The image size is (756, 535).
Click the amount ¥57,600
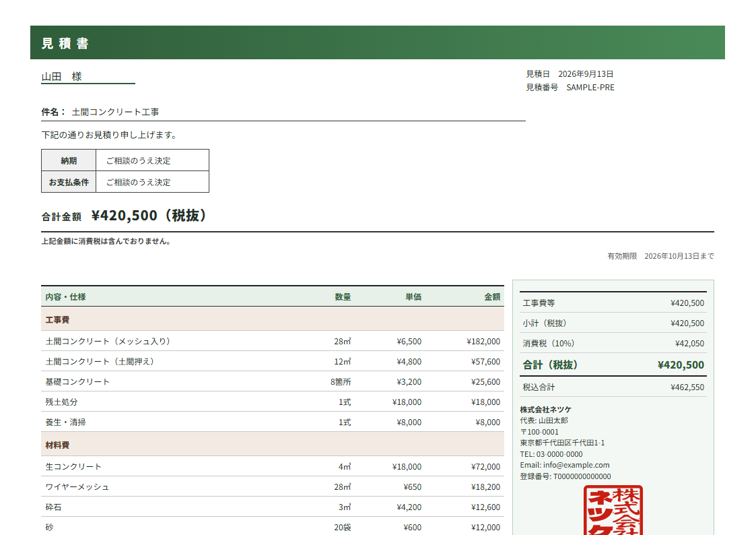pos(485,361)
